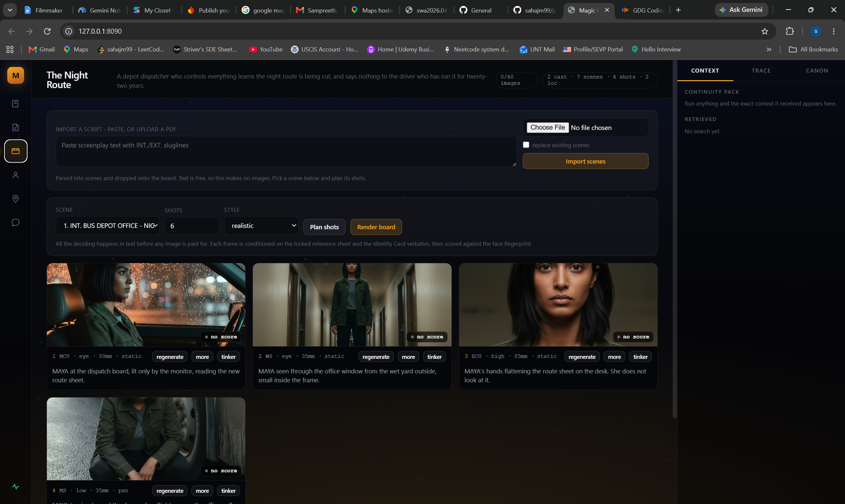
Task: Click more on shot 3
Action: [615, 357]
